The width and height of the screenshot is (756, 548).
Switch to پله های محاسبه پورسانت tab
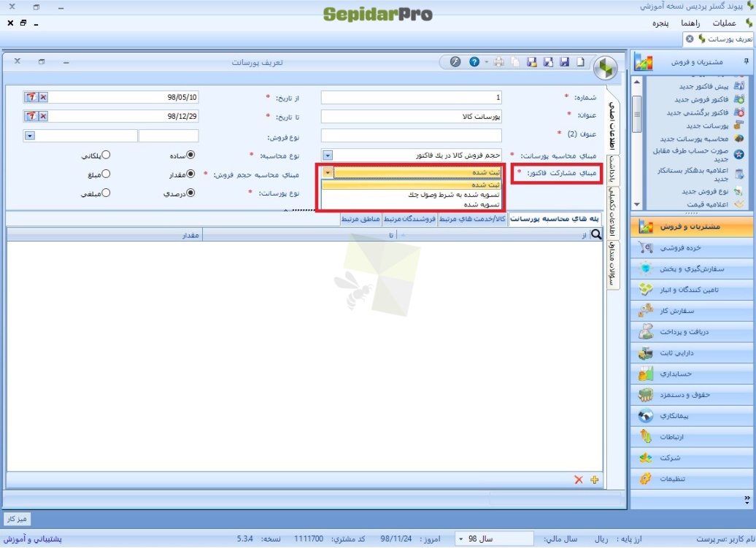555,219
